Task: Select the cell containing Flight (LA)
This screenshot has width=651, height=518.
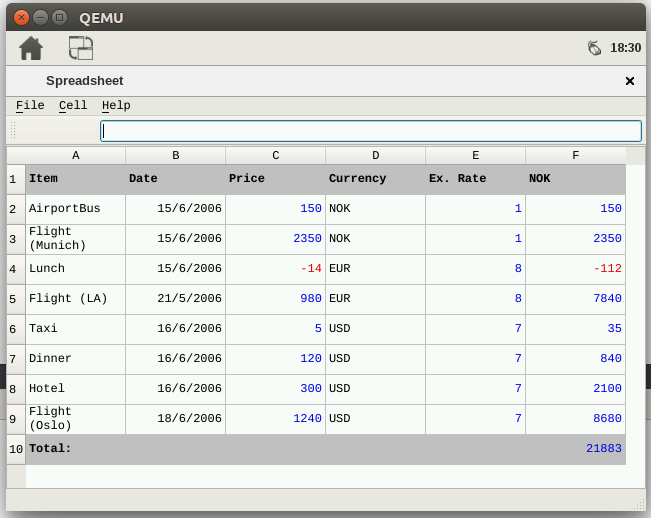Action: (x=75, y=299)
